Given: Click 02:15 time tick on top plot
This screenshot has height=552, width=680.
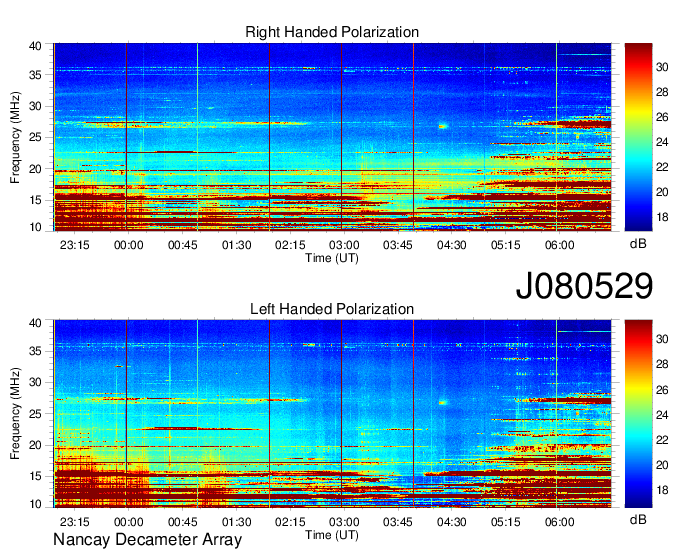Looking at the screenshot, I should [x=290, y=245].
